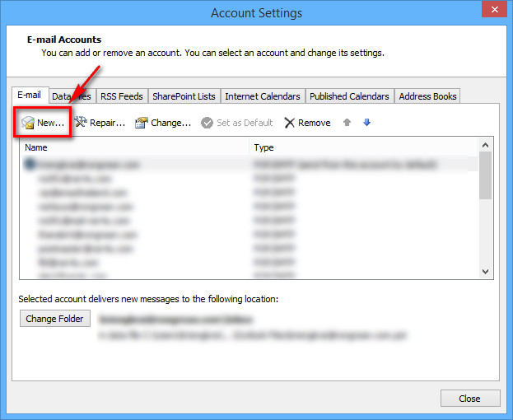This screenshot has height=420, width=513.
Task: Switch to the E-mail tab
Action: tap(30, 95)
